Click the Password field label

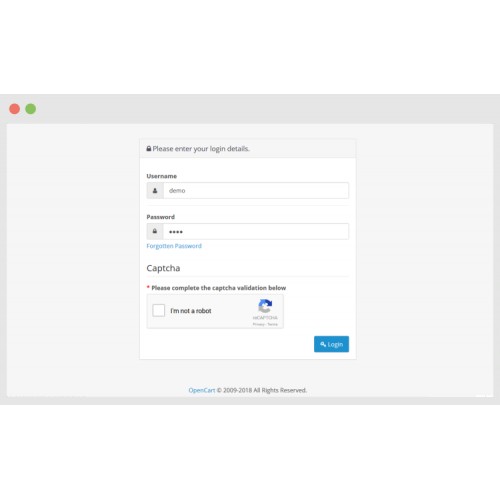click(161, 217)
